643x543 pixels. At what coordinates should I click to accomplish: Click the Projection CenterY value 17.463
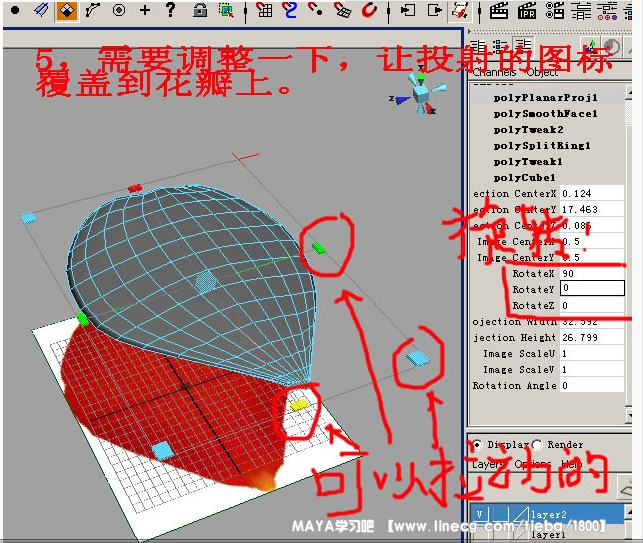(x=592, y=209)
